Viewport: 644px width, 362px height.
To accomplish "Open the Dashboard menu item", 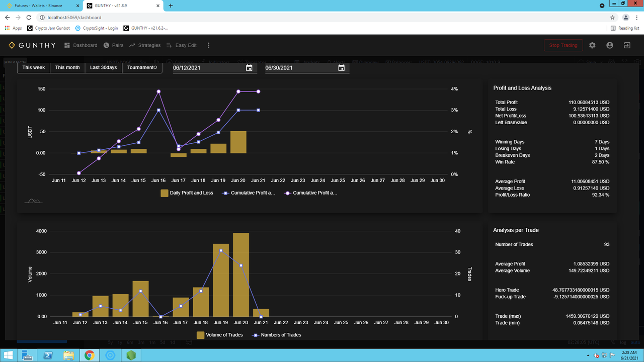I will [x=81, y=45].
